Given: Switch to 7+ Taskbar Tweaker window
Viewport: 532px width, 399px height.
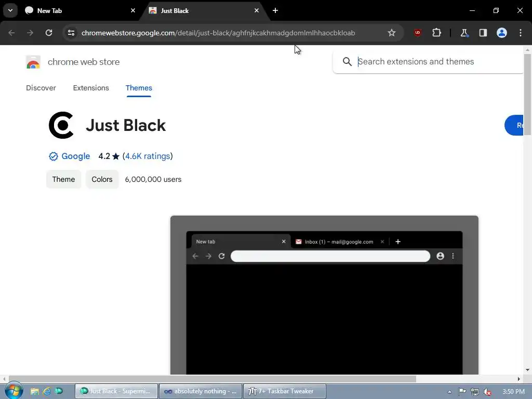Looking at the screenshot, I should (285, 391).
